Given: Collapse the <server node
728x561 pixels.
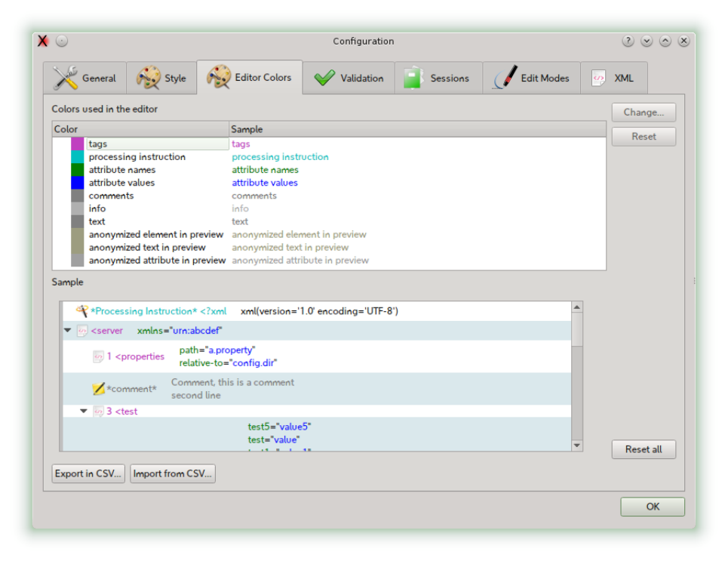Looking at the screenshot, I should tap(68, 331).
